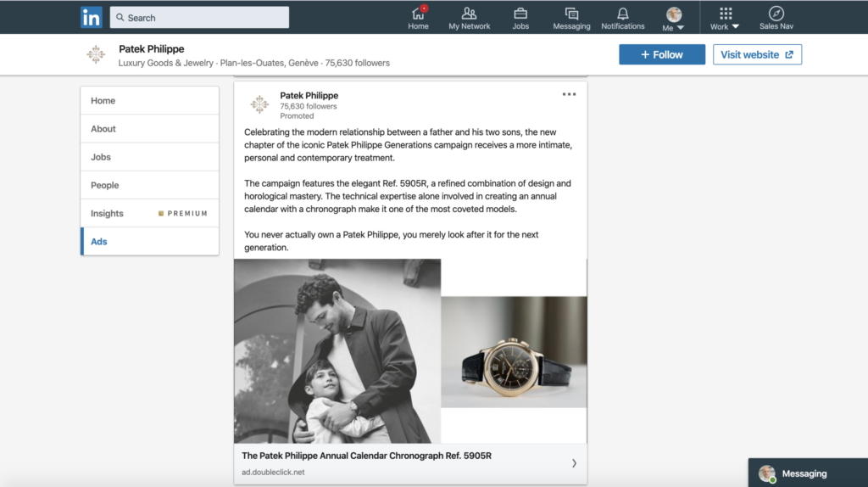Click the company name in page header
The width and height of the screenshot is (868, 487).
[x=151, y=48]
